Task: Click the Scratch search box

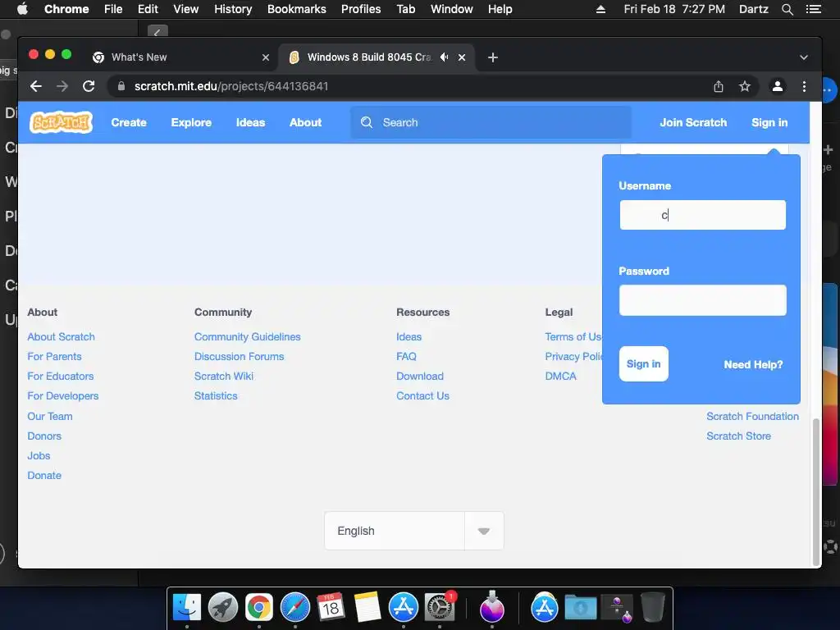Action: click(491, 122)
